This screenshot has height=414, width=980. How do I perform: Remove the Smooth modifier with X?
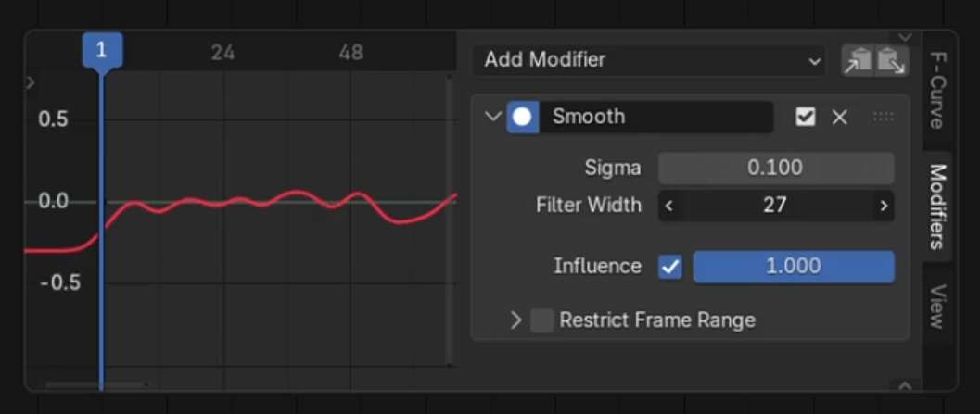coord(839,118)
